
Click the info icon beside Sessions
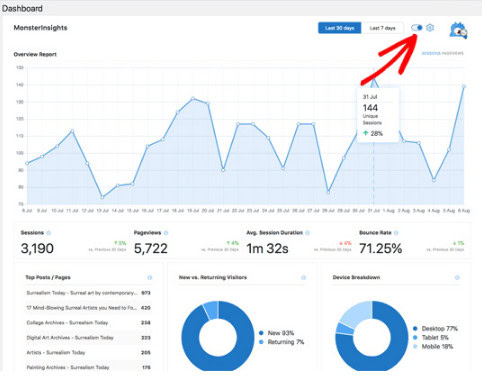point(48,233)
